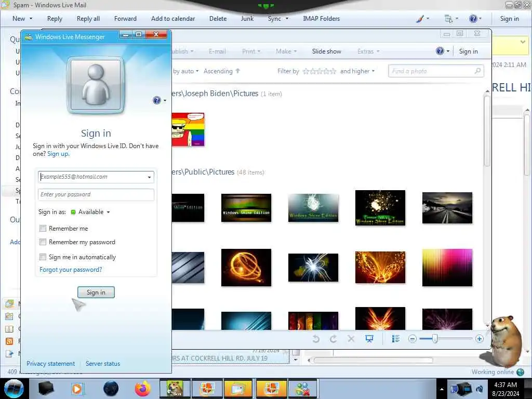Expand the email address combo box arrow

149,177
